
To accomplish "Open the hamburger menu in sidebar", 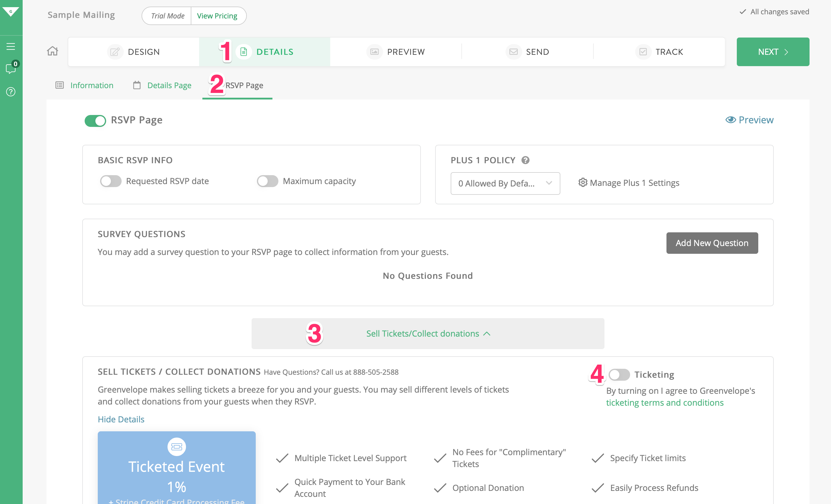I will click(11, 46).
